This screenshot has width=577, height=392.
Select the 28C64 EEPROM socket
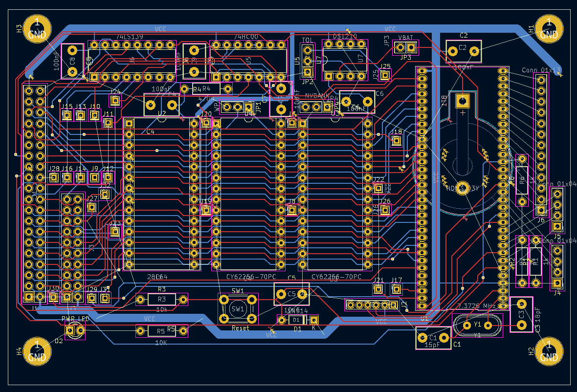pyautogui.click(x=161, y=196)
